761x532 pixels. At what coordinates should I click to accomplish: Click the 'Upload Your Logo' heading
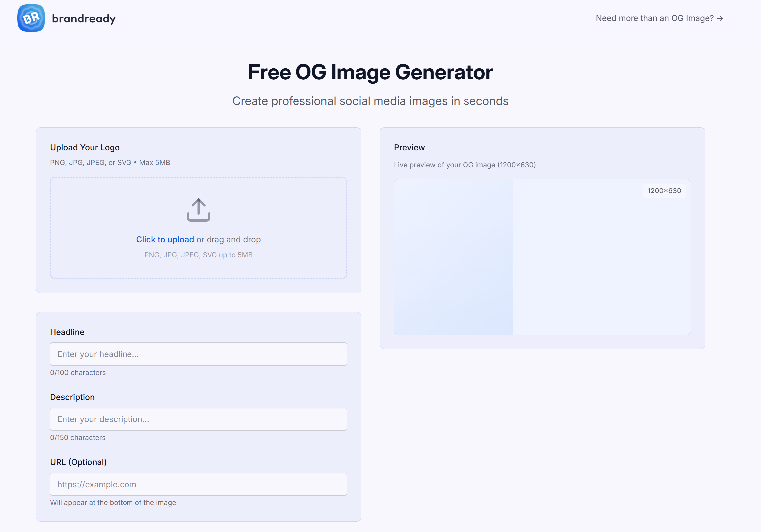[85, 147]
